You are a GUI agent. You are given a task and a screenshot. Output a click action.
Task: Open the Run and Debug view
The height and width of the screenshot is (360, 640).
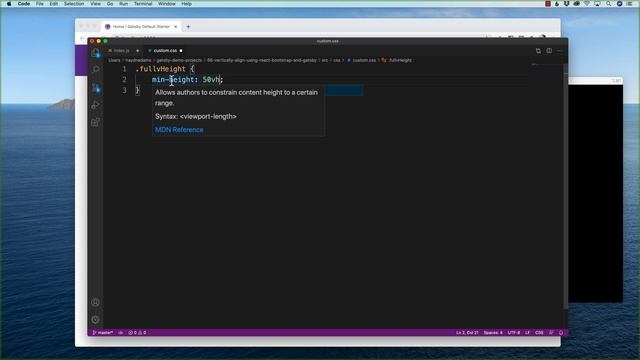96,105
